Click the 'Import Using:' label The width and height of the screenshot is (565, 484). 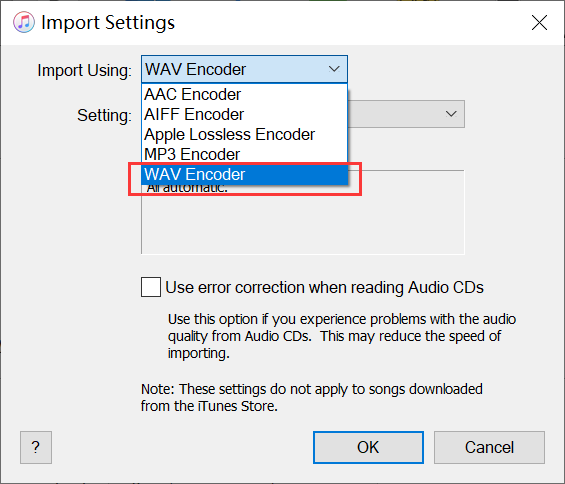click(84, 70)
